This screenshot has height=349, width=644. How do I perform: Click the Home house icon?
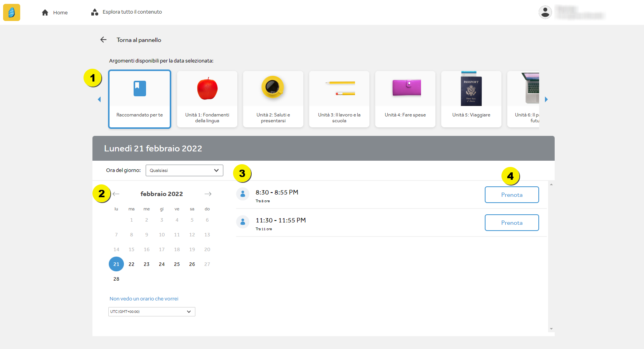(x=45, y=12)
